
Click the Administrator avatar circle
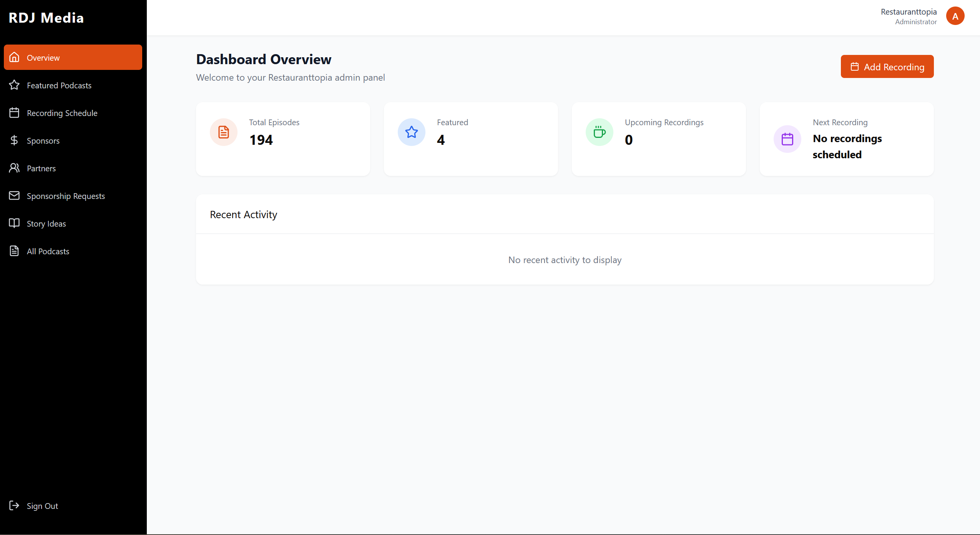coord(955,16)
